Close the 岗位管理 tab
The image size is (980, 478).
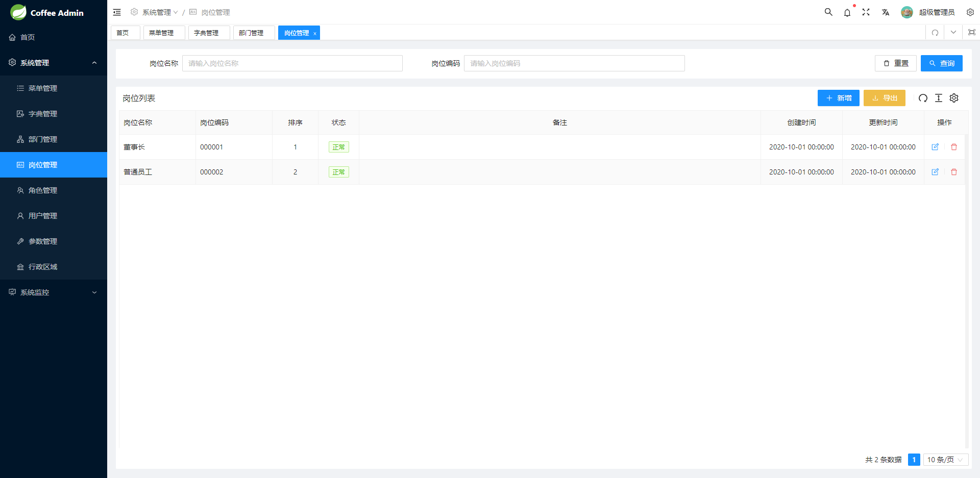[315, 33]
